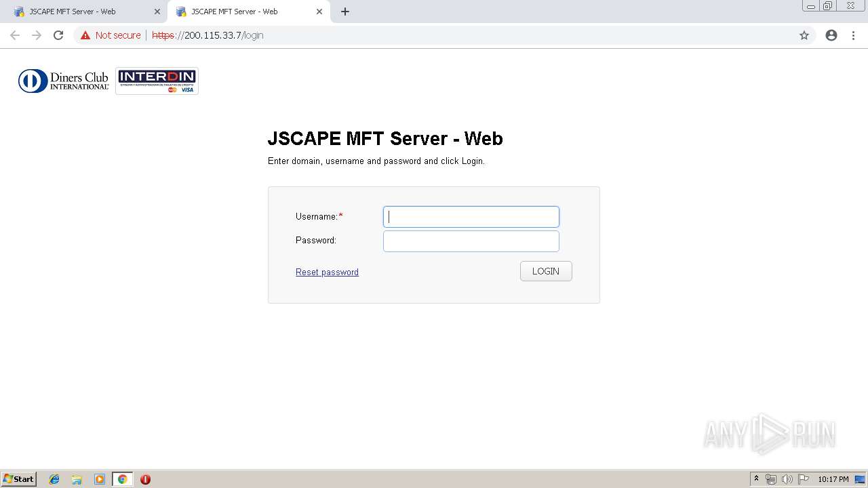The width and height of the screenshot is (868, 488).
Task: Click the Chrome taskbar icon
Action: [122, 479]
